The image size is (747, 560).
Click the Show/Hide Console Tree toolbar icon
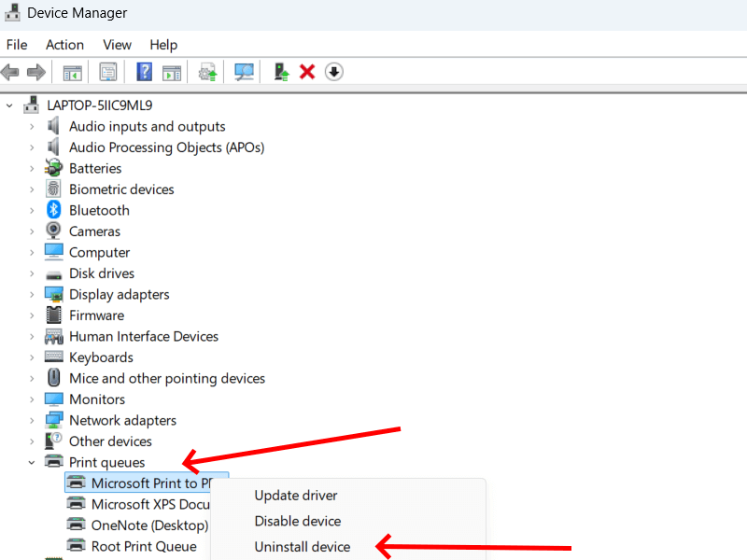(72, 72)
